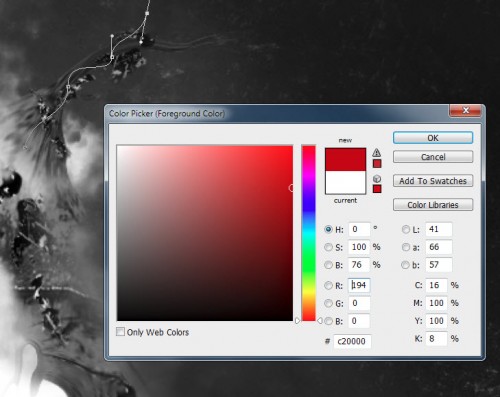This screenshot has height=397, width=500.
Task: Click the Lab a field showing 66
Action: pyautogui.click(x=439, y=247)
